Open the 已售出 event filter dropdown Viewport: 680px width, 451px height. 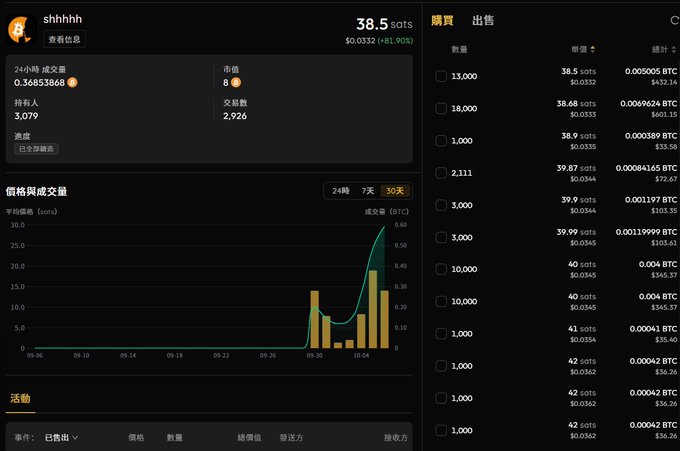[x=61, y=438]
